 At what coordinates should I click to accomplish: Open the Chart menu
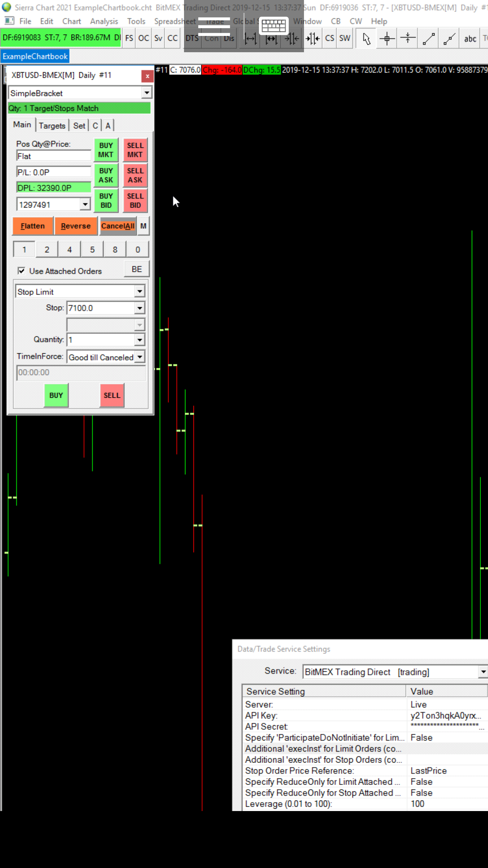pyautogui.click(x=72, y=21)
